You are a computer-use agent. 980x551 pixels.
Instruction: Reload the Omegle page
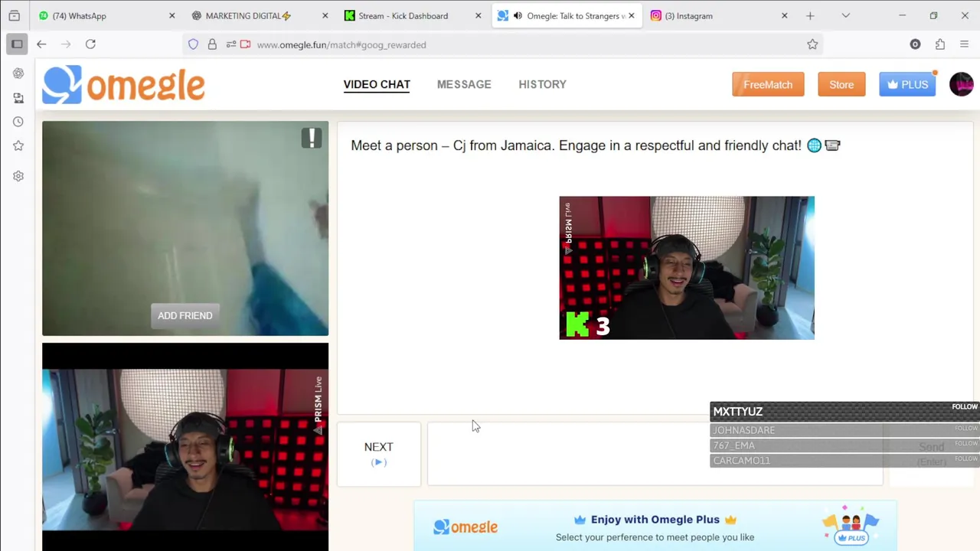pyautogui.click(x=90, y=44)
